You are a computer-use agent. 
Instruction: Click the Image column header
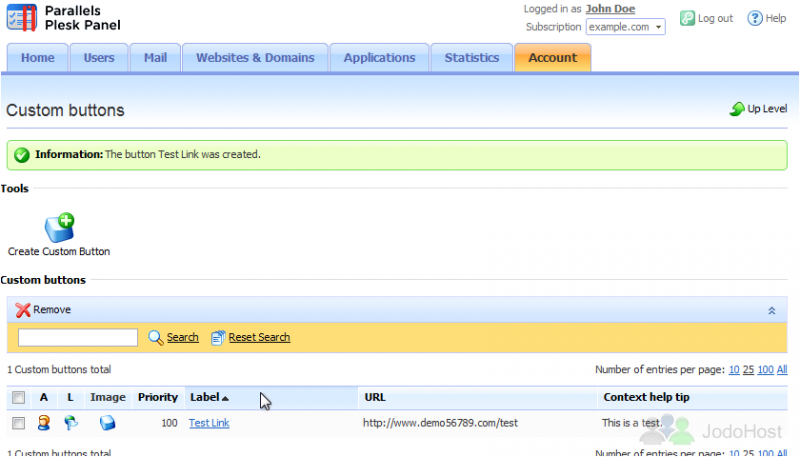[108, 397]
